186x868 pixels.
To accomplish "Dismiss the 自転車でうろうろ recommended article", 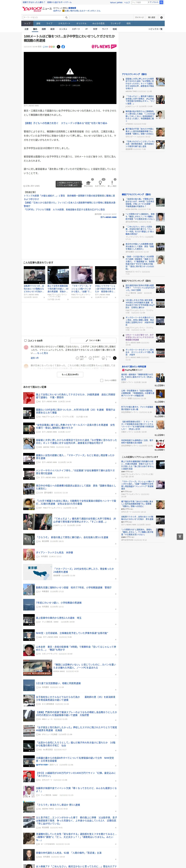I will [x=44, y=298].
